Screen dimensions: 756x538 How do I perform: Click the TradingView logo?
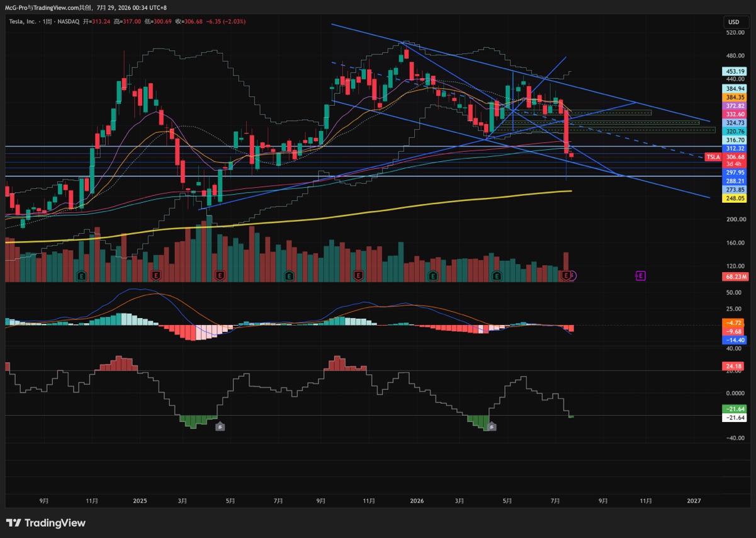45,523
